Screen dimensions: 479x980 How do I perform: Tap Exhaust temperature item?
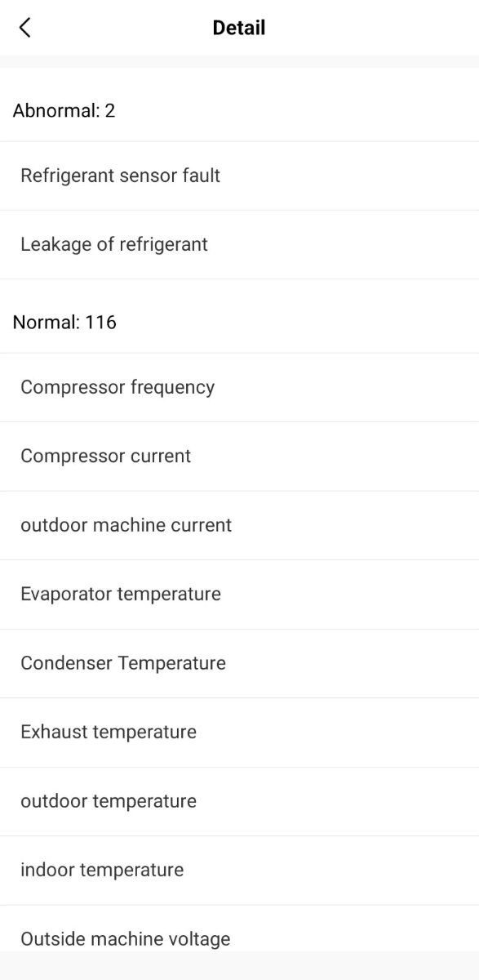pos(239,733)
